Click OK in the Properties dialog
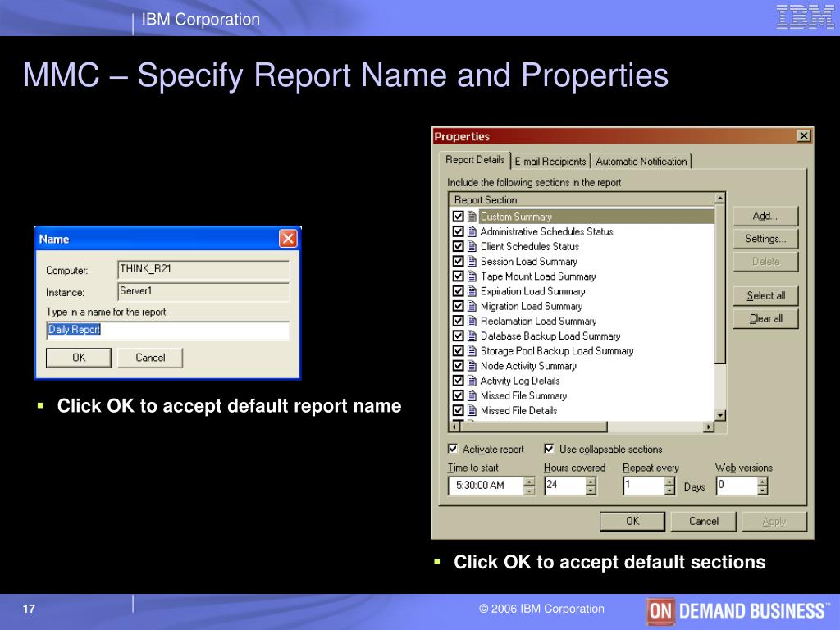The image size is (840, 630). click(632, 521)
